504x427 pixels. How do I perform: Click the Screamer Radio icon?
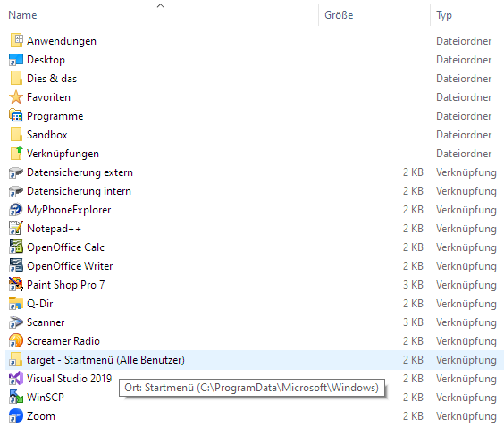click(x=16, y=341)
